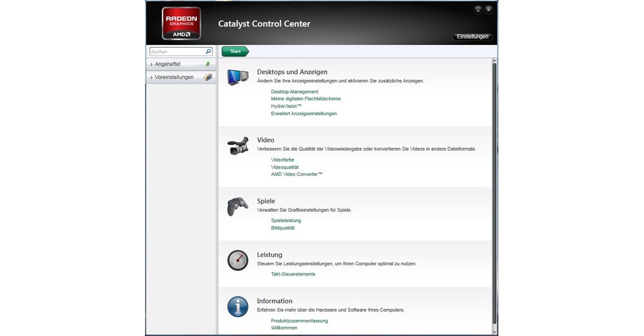Click the Catalyst Control Center title text
The height and width of the screenshot is (336, 644).
(x=264, y=24)
